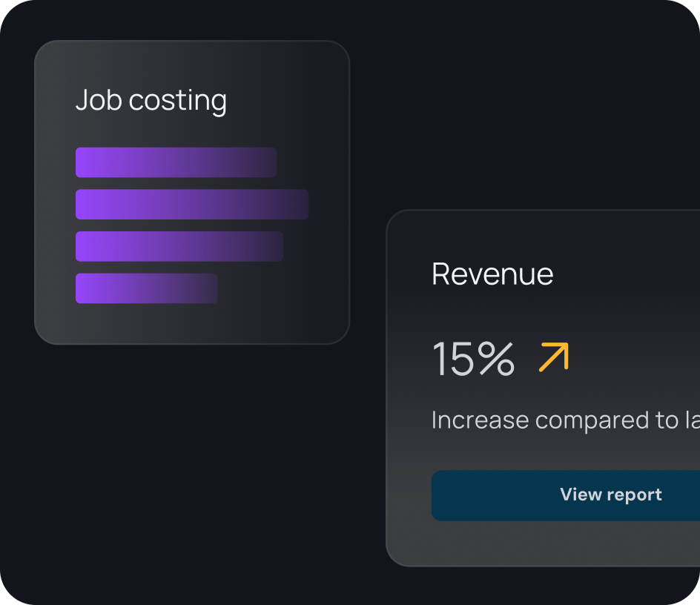Click the percent sign beside 15

click(x=495, y=359)
